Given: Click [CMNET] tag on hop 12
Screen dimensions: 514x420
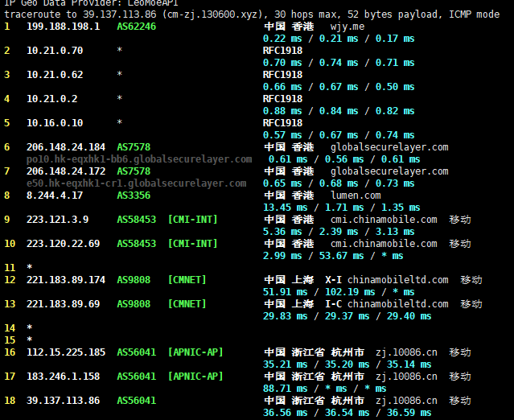Looking at the screenshot, I should 187,280.
